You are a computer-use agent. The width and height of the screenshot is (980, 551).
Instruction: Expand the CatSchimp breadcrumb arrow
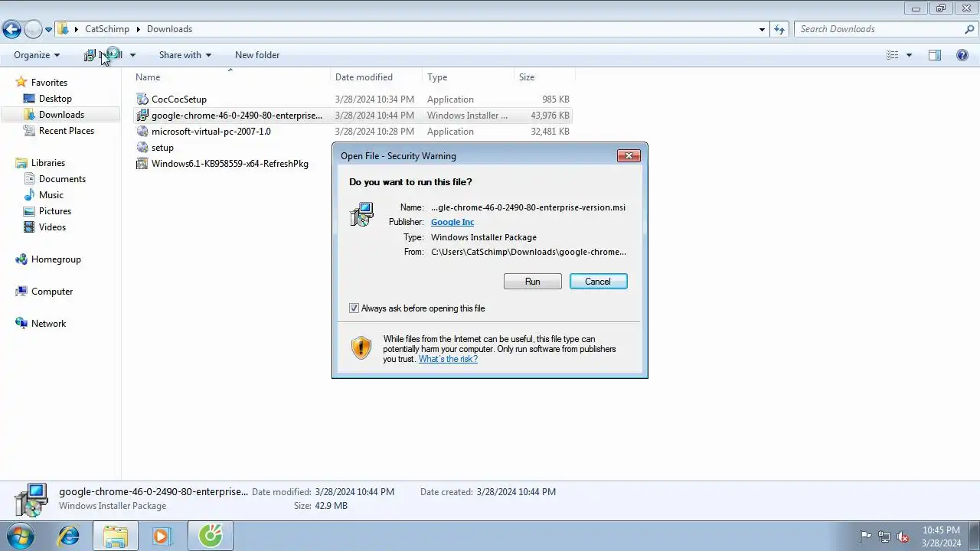(139, 29)
